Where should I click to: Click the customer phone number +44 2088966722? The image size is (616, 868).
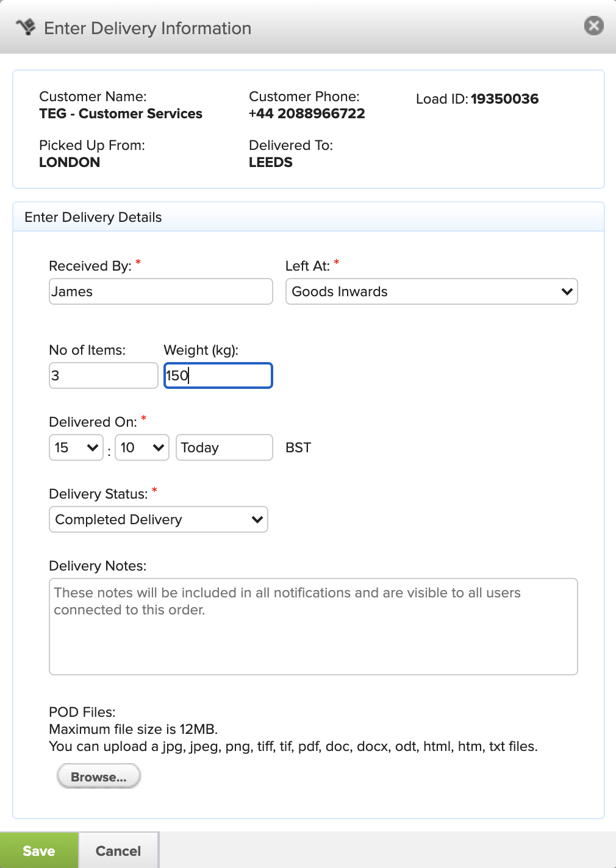[x=307, y=113]
